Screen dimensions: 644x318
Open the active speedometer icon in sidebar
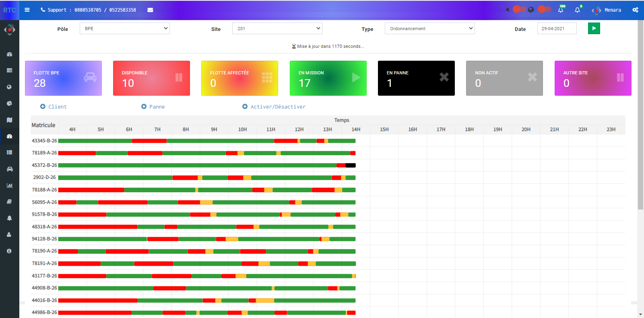(x=9, y=136)
